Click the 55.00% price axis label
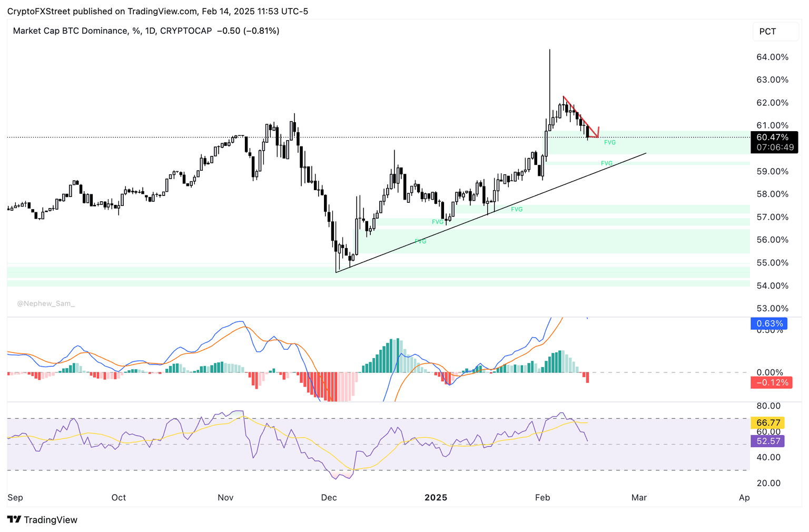This screenshot has width=809, height=532. click(773, 263)
